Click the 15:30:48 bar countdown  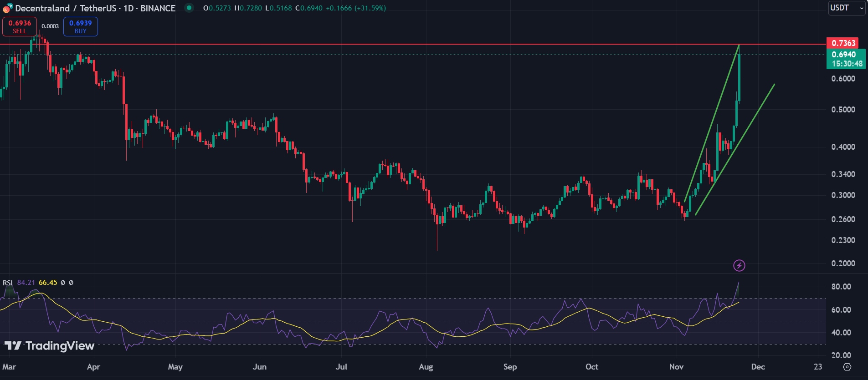tap(847, 64)
